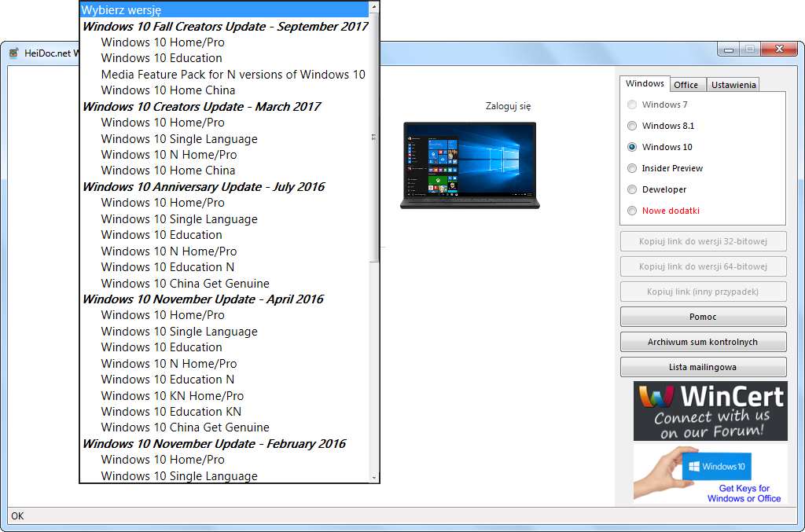Select Windows 10 KN Home/Pro entry

pyautogui.click(x=224, y=396)
